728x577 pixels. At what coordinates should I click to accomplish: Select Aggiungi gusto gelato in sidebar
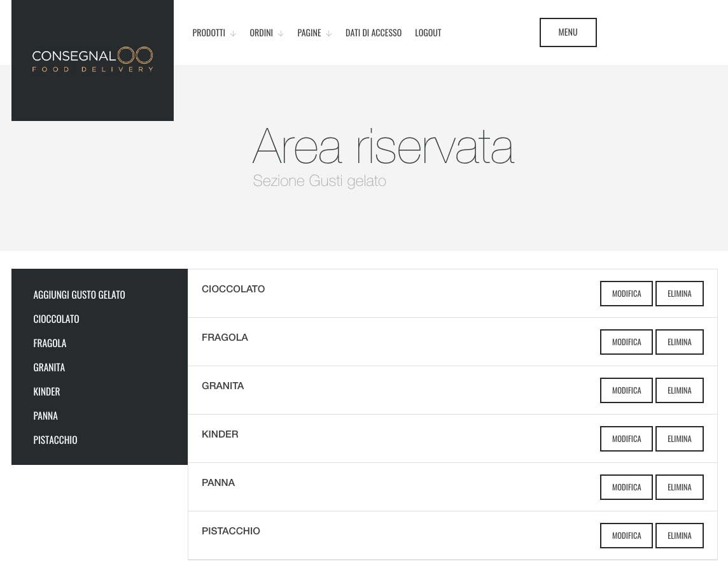point(79,294)
